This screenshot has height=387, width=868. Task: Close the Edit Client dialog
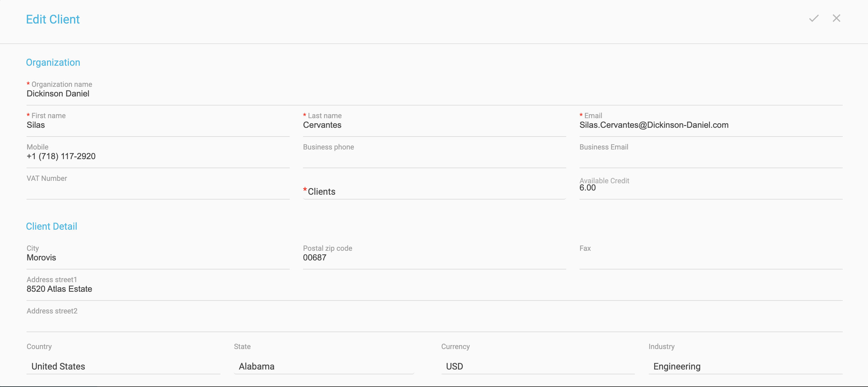[x=836, y=19]
